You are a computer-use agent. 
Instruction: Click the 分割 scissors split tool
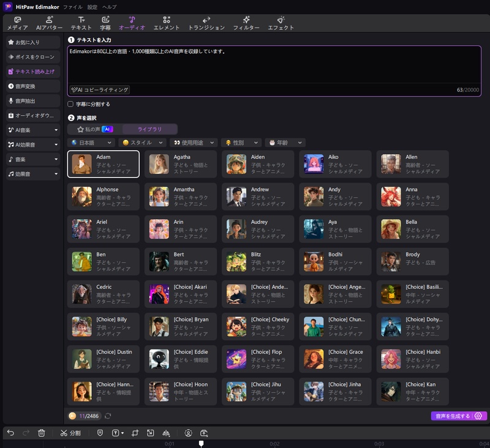point(70,433)
